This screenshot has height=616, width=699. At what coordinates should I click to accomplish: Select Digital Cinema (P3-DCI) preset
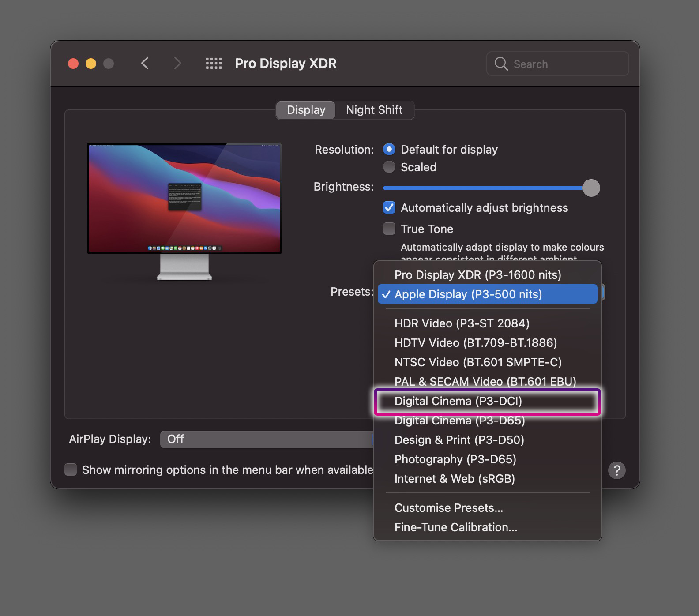(x=487, y=401)
